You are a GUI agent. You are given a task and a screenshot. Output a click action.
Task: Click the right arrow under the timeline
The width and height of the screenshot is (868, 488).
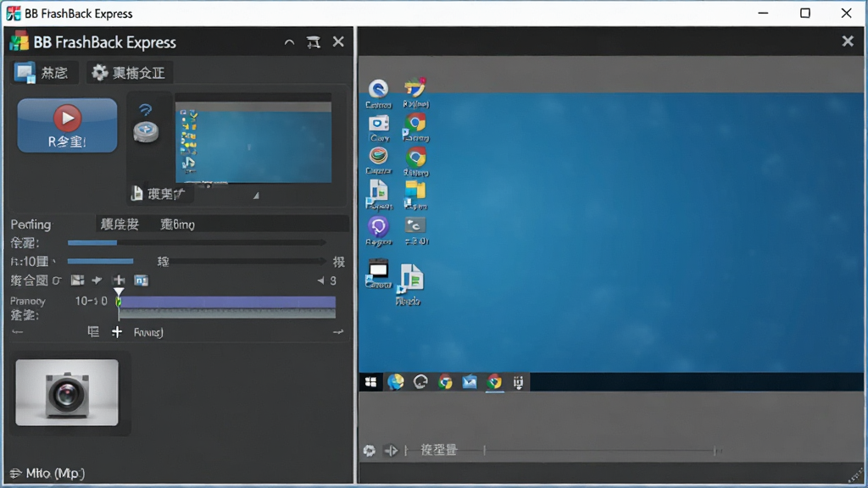337,332
